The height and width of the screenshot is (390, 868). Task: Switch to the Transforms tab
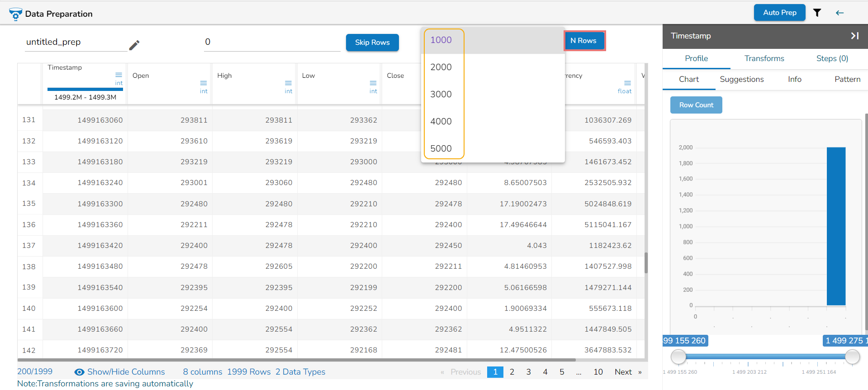[764, 58]
